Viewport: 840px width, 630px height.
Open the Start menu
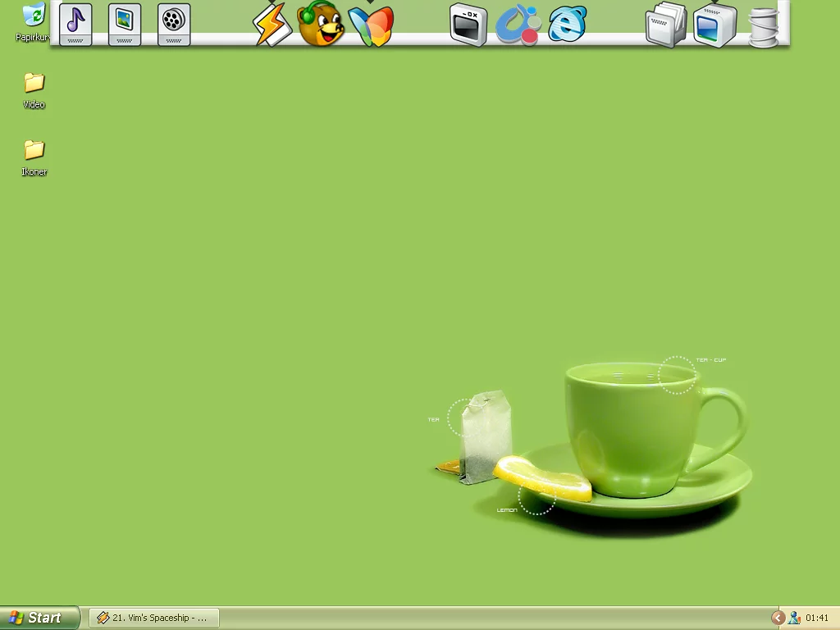(x=39, y=618)
